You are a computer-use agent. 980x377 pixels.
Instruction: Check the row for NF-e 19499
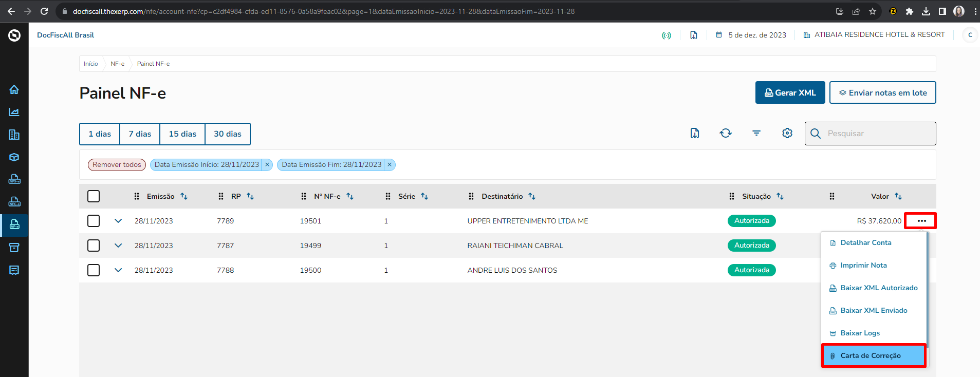(94, 246)
